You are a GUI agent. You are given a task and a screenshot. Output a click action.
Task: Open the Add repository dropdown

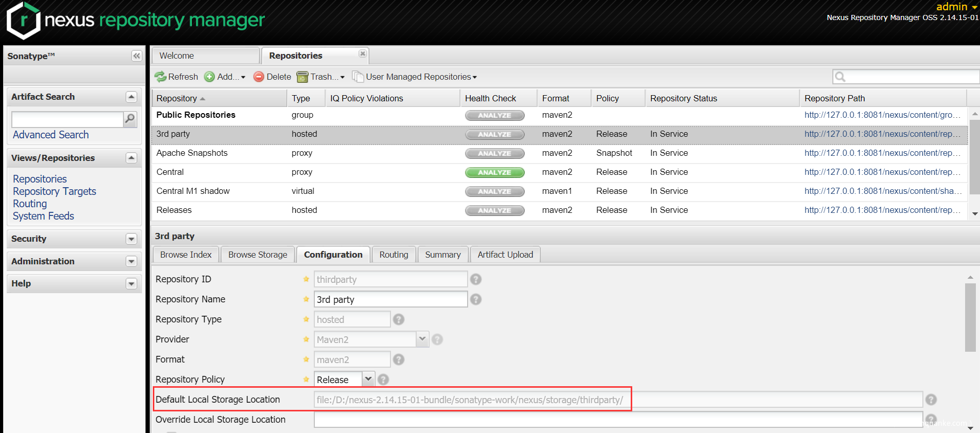point(225,77)
